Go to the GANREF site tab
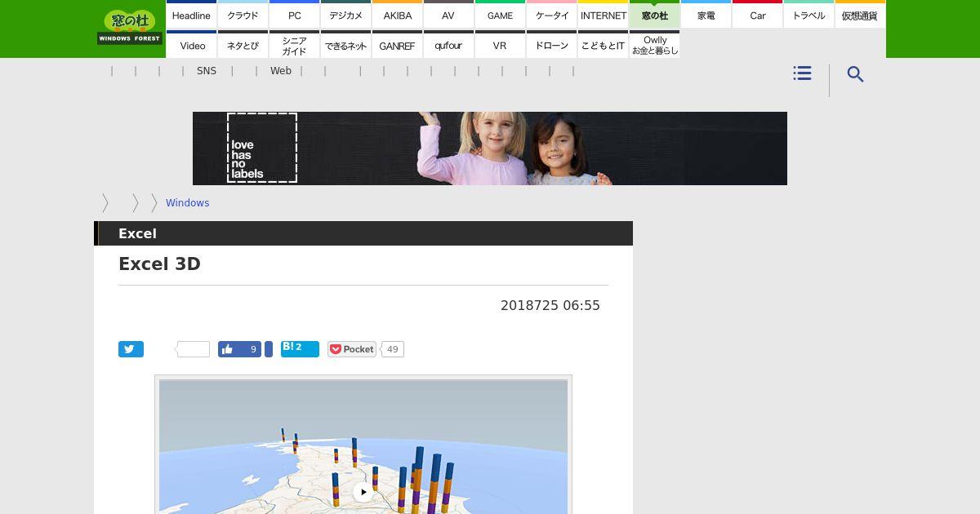The height and width of the screenshot is (514, 980). point(397,45)
